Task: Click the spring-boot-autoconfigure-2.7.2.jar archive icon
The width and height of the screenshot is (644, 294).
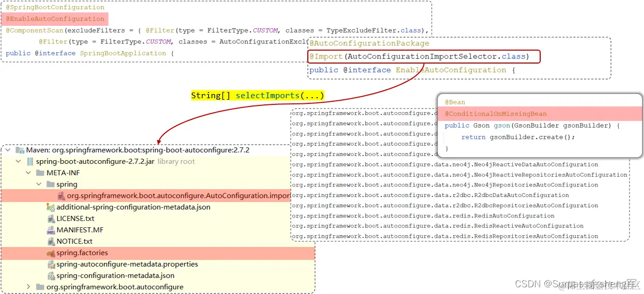Action: click(30, 161)
